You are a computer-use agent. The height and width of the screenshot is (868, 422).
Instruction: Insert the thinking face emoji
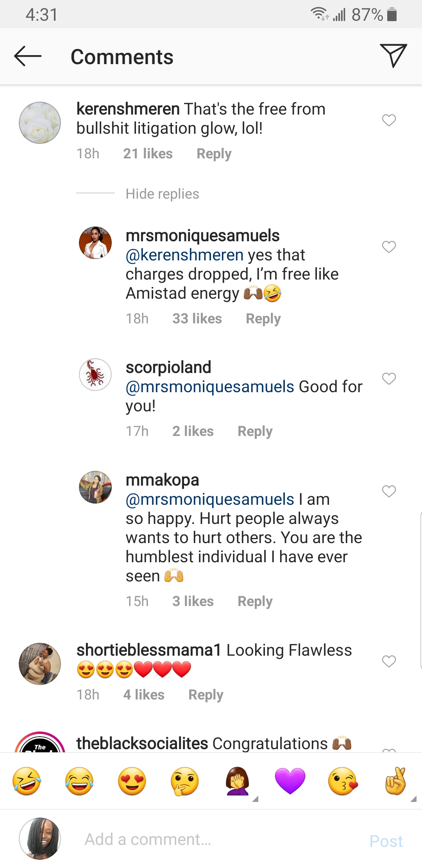[185, 781]
